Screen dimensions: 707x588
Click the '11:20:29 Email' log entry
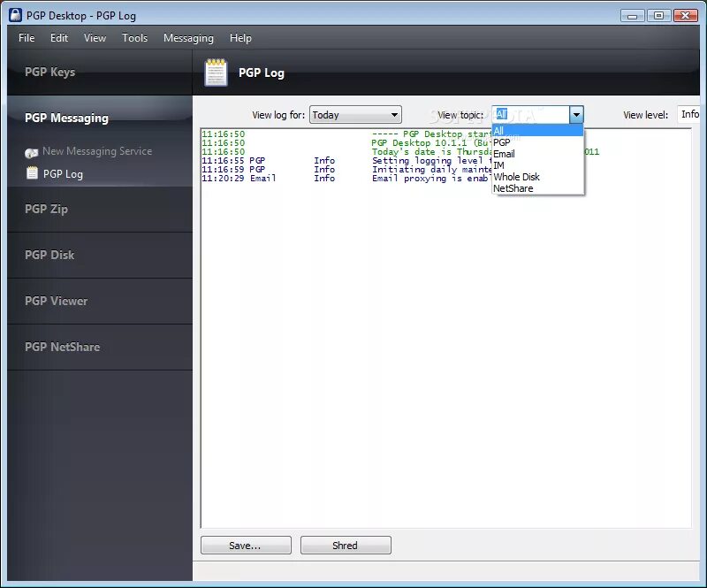pos(347,179)
